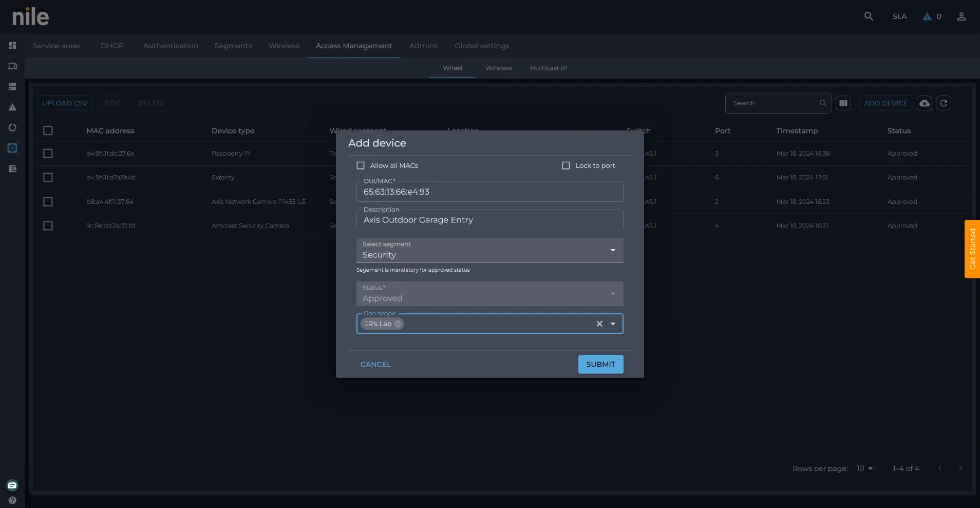Open the infrastructure icon in the left sidebar
The width and height of the screenshot is (980, 508).
pos(12,87)
